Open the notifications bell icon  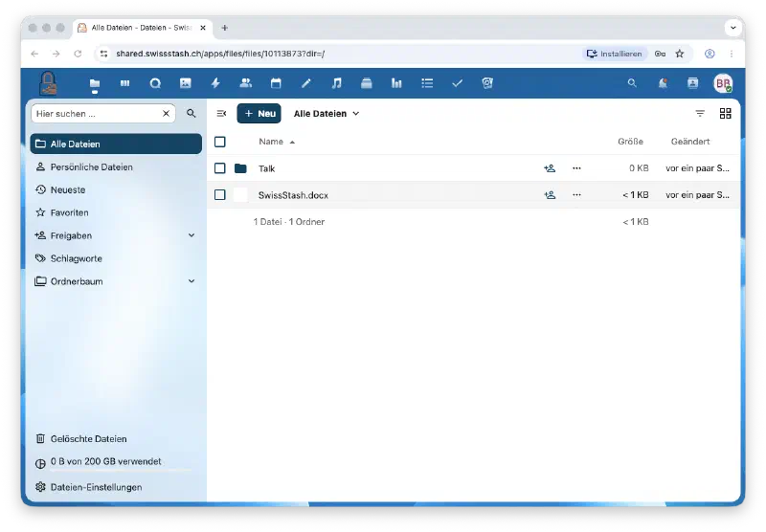click(663, 83)
